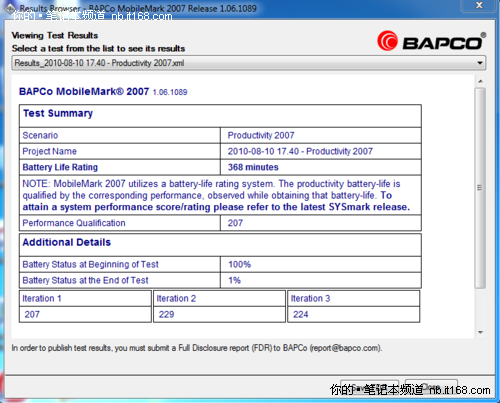Viewport: 500px width, 403px height.
Task: Click the scroll up arrow
Action: click(480, 81)
